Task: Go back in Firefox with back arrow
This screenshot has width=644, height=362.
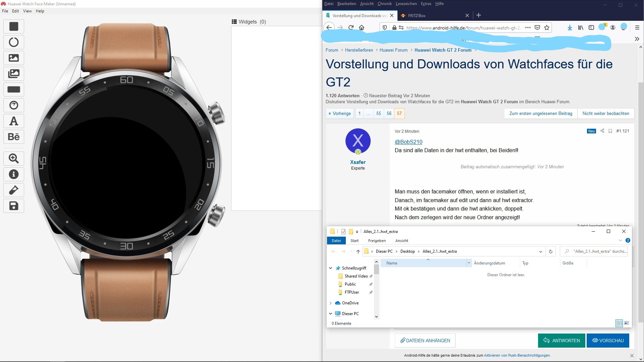Action: (329, 27)
